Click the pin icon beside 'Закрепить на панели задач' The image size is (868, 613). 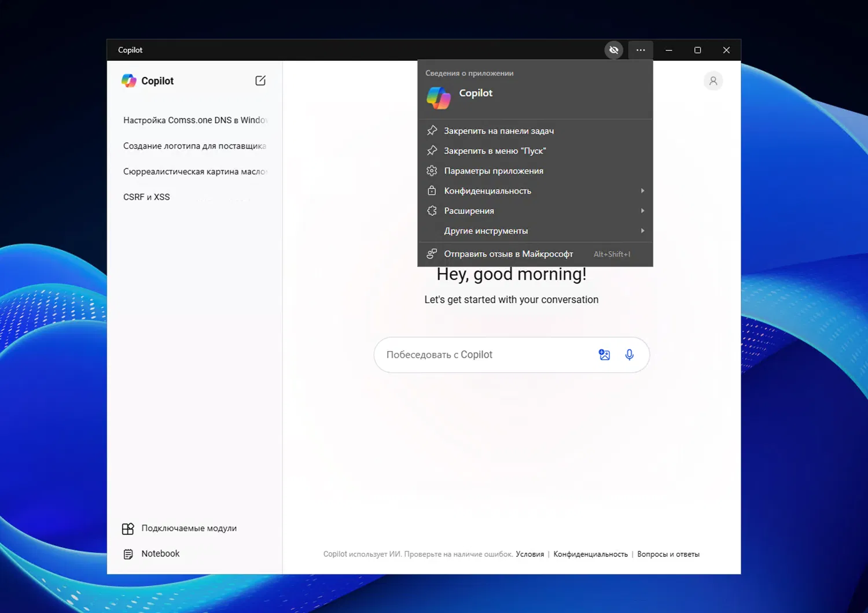[x=432, y=131]
